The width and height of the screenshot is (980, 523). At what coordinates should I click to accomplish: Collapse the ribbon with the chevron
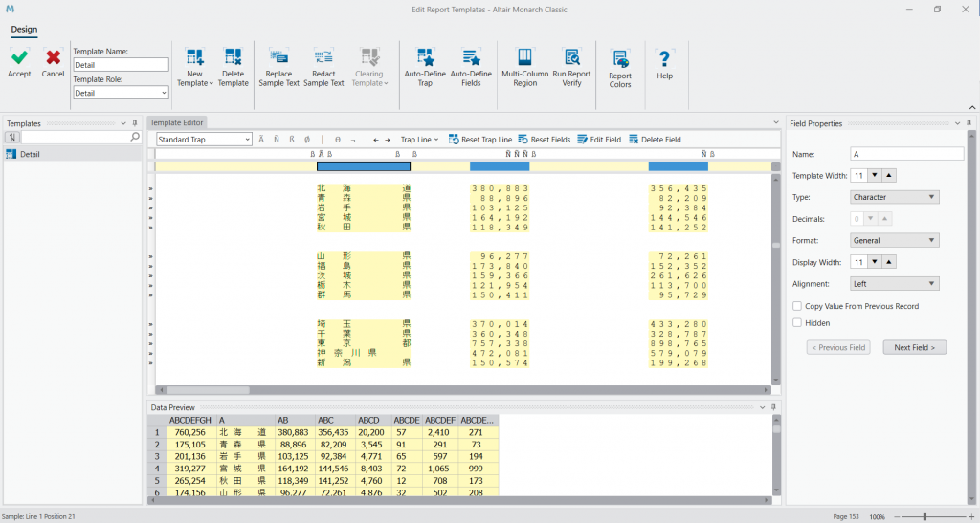(972, 107)
